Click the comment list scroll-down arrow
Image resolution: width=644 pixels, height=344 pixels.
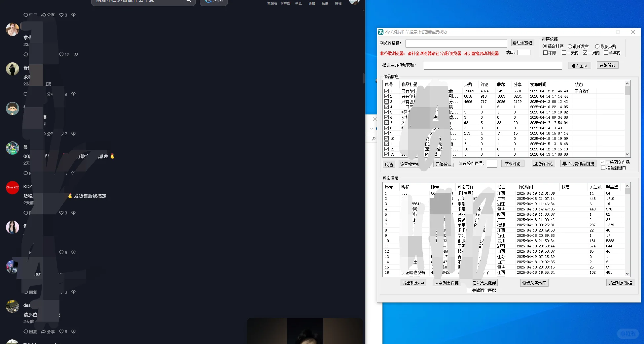click(x=627, y=273)
